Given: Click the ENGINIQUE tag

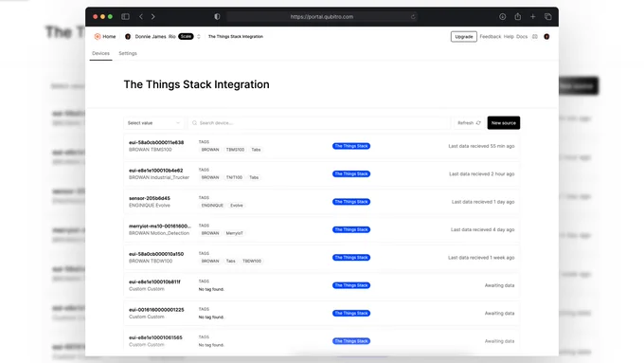Looking at the screenshot, I should click(212, 206).
